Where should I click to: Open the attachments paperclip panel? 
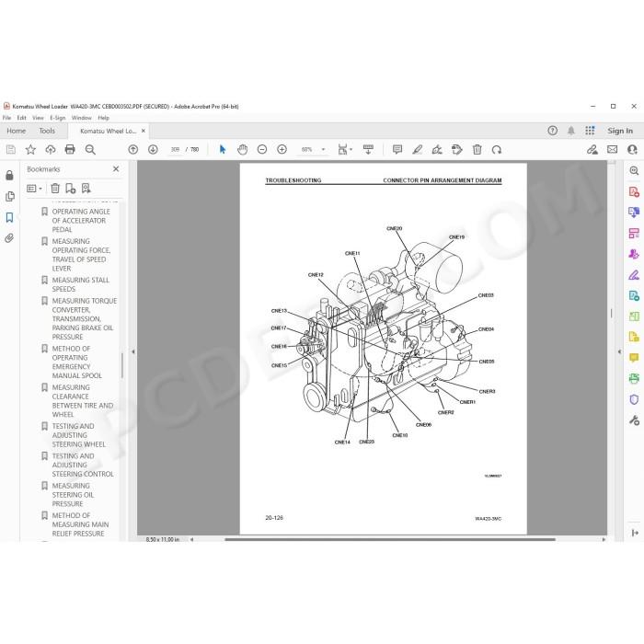9,238
